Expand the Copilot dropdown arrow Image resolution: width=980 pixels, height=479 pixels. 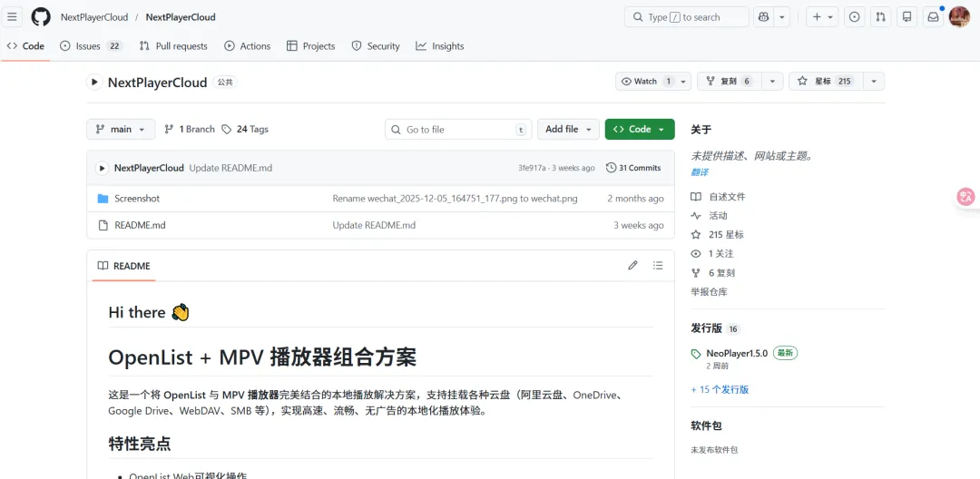click(782, 17)
